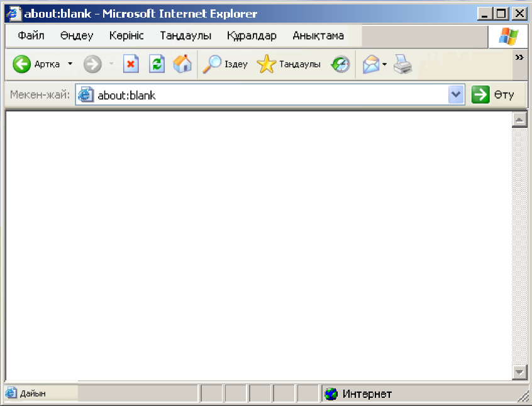Click the Mail envelope icon
Image resolution: width=532 pixels, height=406 pixels.
[x=371, y=64]
